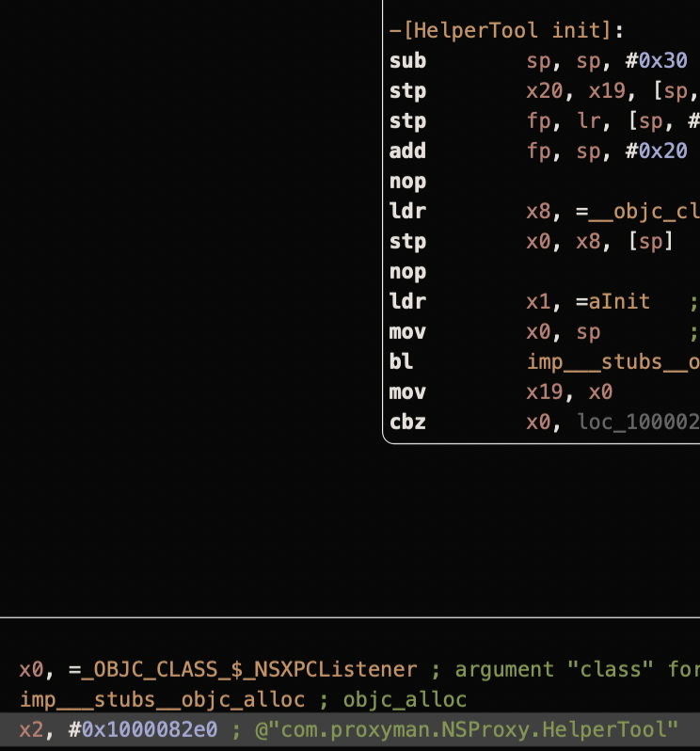Follow the _OBJC_CLASS_$_NSXPCListener reference
Viewport: 700px width, 751px height.
pos(248,670)
